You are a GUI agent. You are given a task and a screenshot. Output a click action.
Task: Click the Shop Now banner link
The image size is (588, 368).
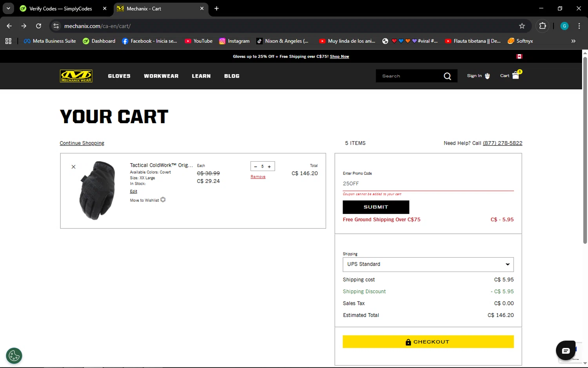(x=339, y=56)
